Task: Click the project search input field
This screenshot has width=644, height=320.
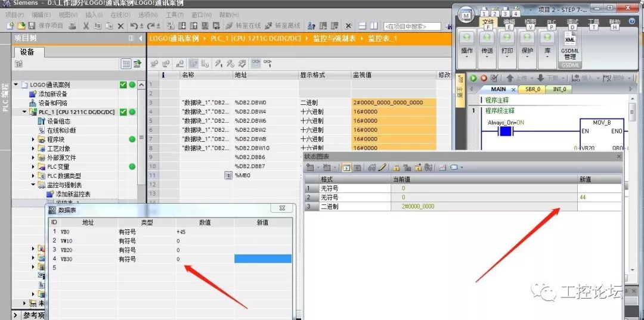Action: [412, 26]
